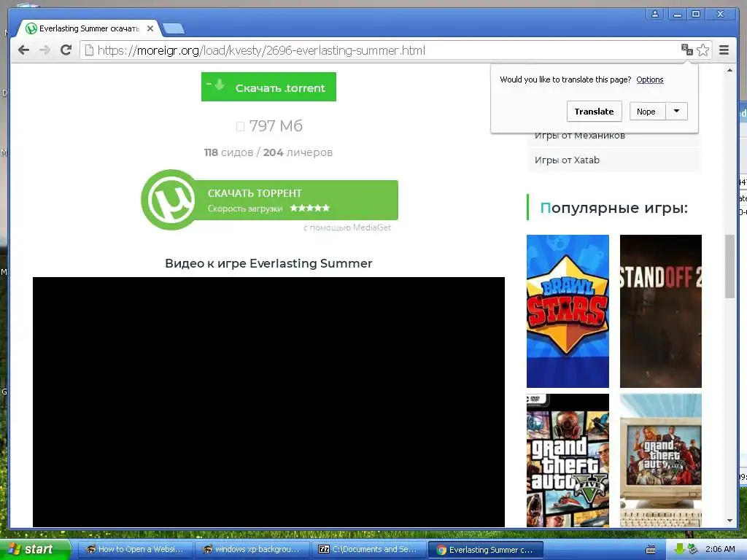This screenshot has width=747, height=560.
Task: Click the uTorrent logo circle icon
Action: click(x=171, y=200)
